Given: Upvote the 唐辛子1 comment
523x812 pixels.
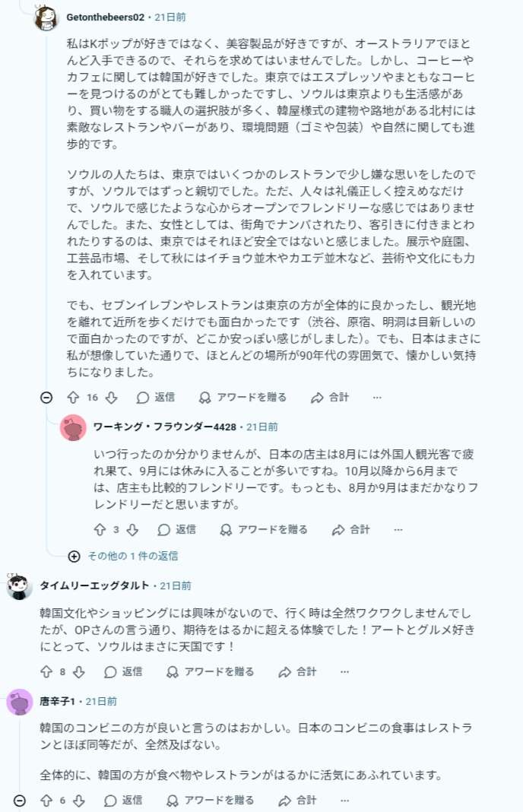Looking at the screenshot, I should [x=46, y=801].
